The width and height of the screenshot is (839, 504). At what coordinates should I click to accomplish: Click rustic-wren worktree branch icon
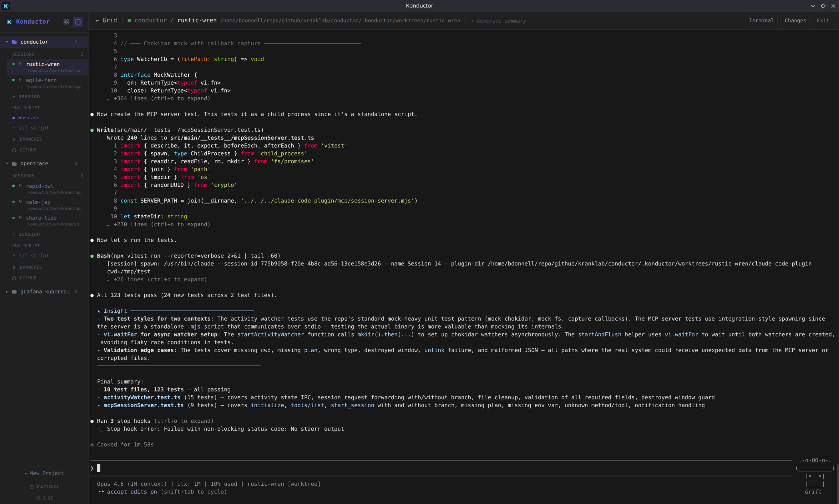pos(20,64)
